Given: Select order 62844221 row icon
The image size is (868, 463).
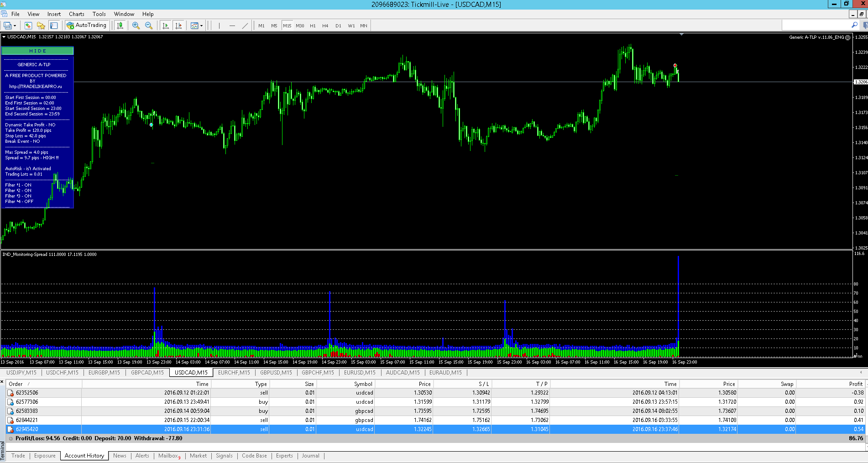Looking at the screenshot, I should 10,420.
